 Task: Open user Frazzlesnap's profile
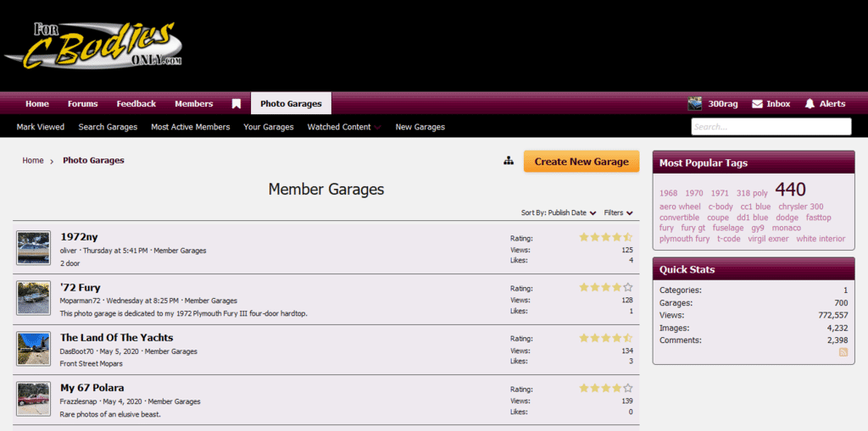78,401
